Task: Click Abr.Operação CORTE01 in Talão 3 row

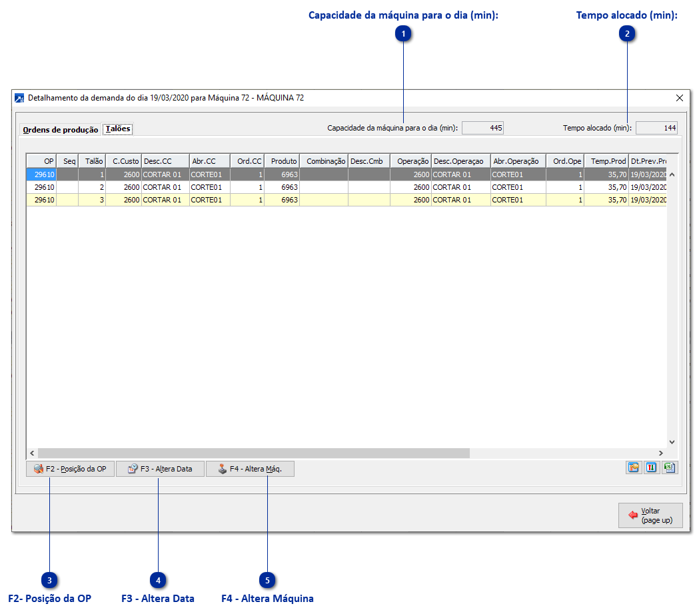Action: coord(518,200)
